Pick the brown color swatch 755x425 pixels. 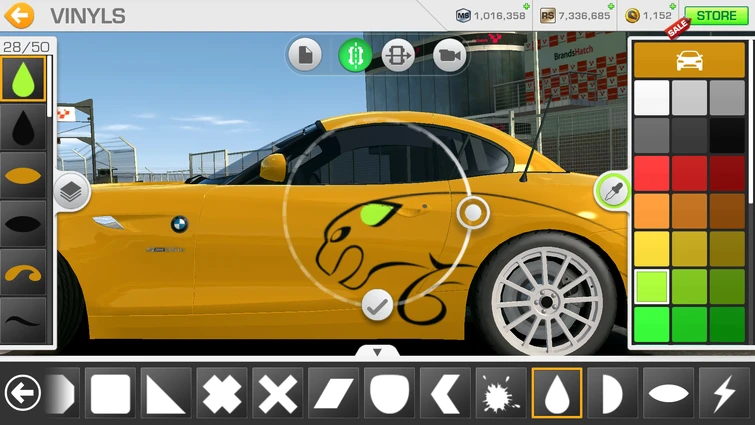(727, 211)
